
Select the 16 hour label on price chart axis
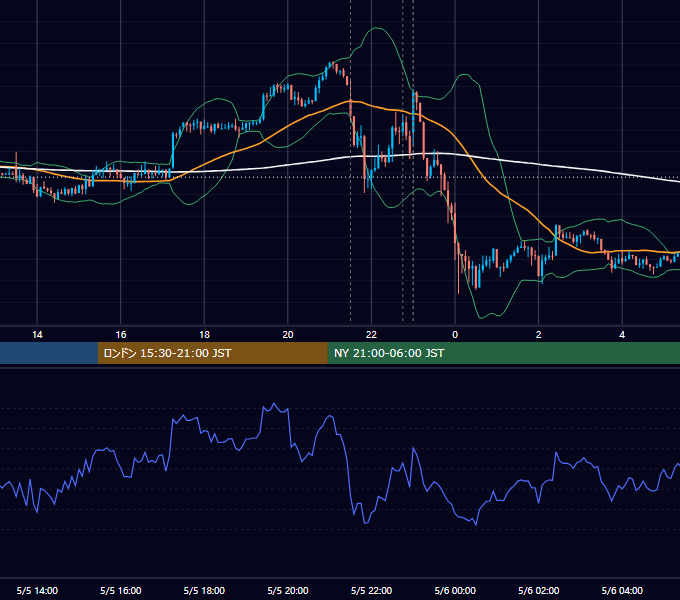pos(121,335)
